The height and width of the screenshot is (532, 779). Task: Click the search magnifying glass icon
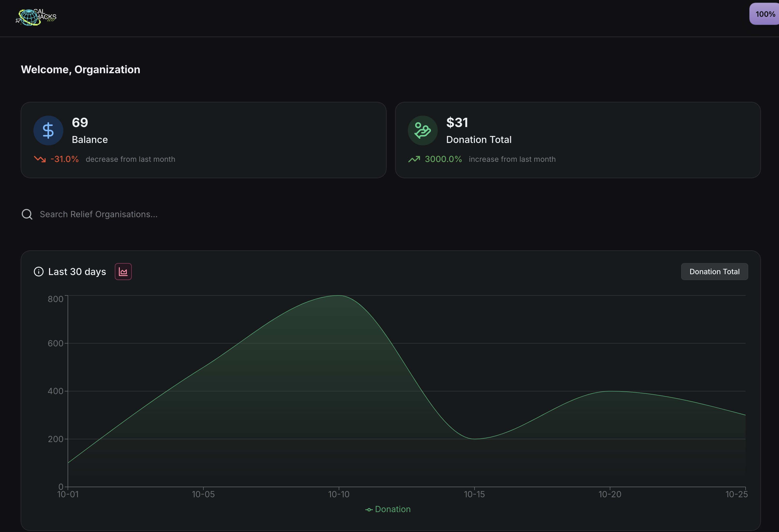(x=27, y=214)
